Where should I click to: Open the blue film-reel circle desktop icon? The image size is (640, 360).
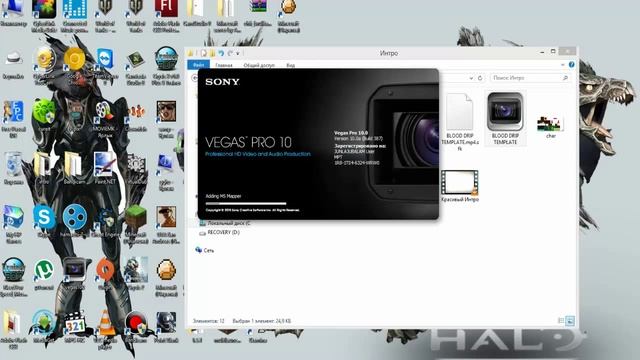75,217
